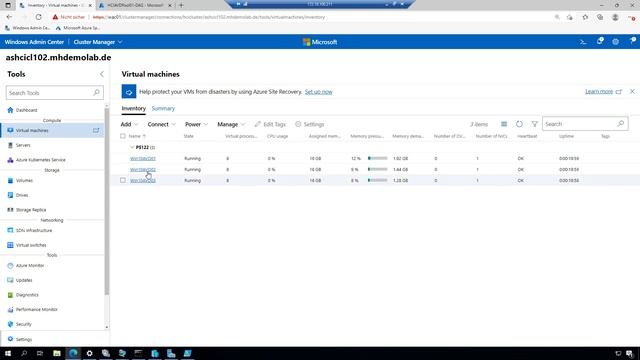
Task: Switch to the Inventory tab
Action: pos(133,109)
